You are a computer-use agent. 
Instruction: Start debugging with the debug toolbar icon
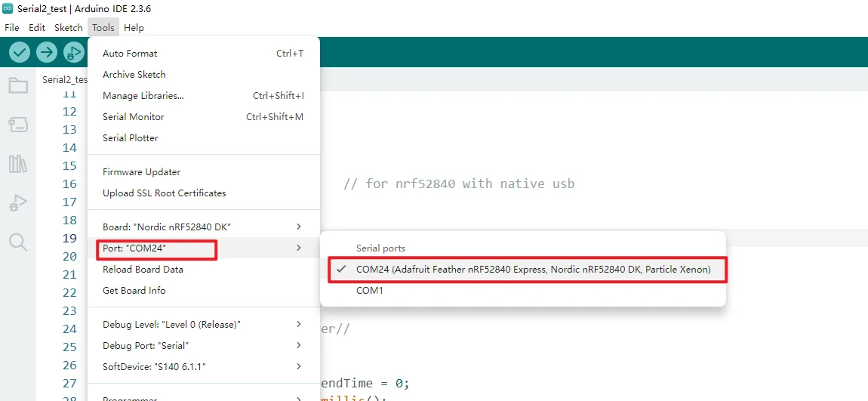pyautogui.click(x=73, y=52)
